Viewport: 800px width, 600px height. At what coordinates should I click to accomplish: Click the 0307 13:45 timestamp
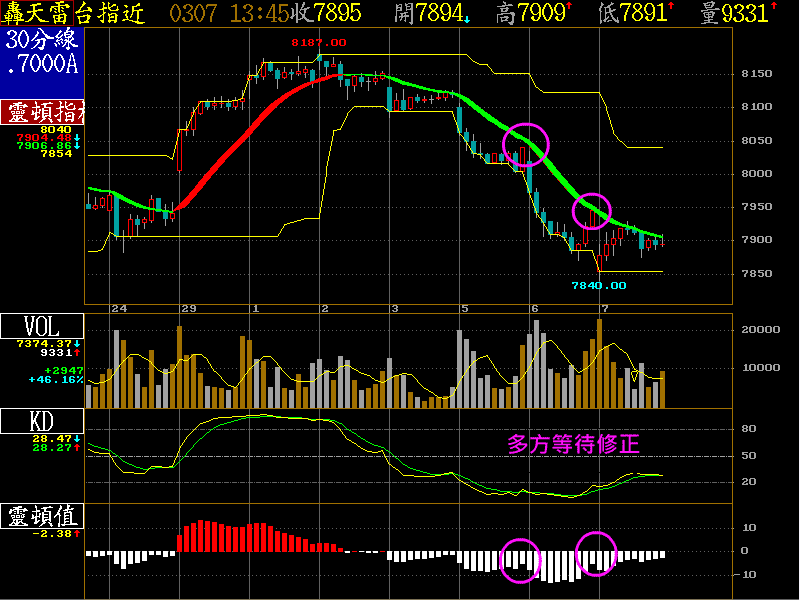coord(216,13)
